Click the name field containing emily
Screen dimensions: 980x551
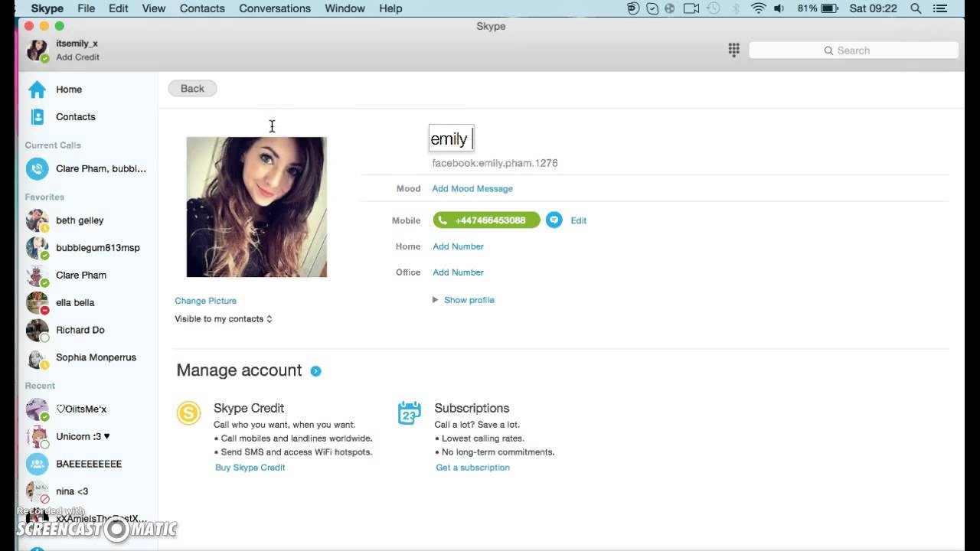[451, 139]
